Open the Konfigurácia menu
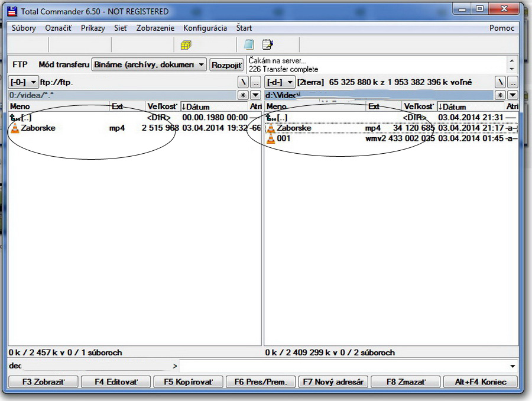Image resolution: width=532 pixels, height=401 pixels. [x=205, y=28]
